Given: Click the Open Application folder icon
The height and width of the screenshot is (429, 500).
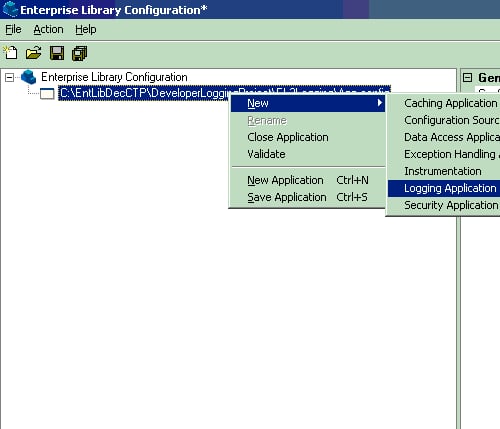Looking at the screenshot, I should (34, 53).
